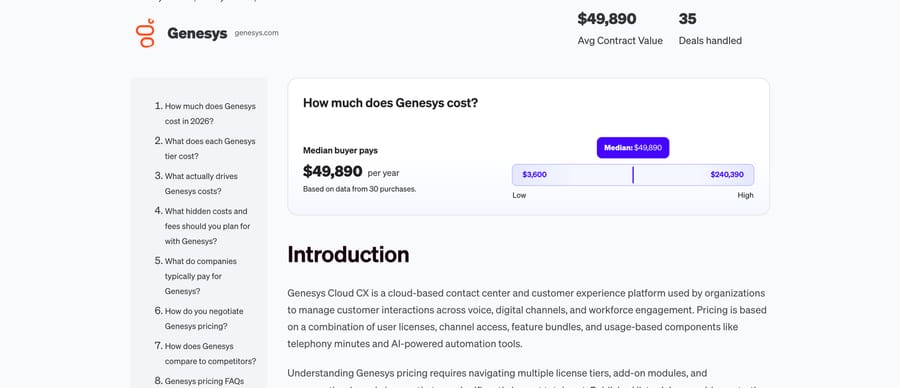The image size is (900, 388).
Task: Click the median marker on price range bar
Action: (x=633, y=175)
